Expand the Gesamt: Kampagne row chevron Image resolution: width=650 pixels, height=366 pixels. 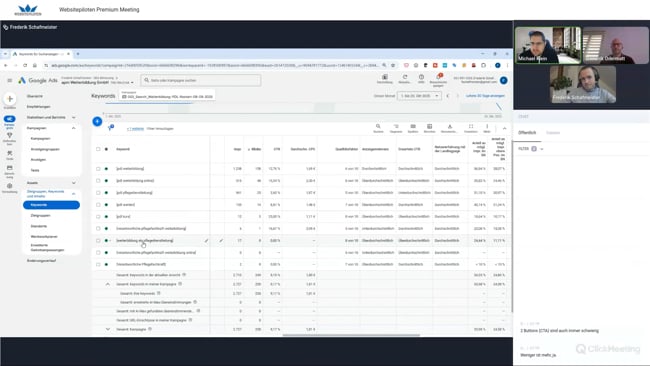108,329
